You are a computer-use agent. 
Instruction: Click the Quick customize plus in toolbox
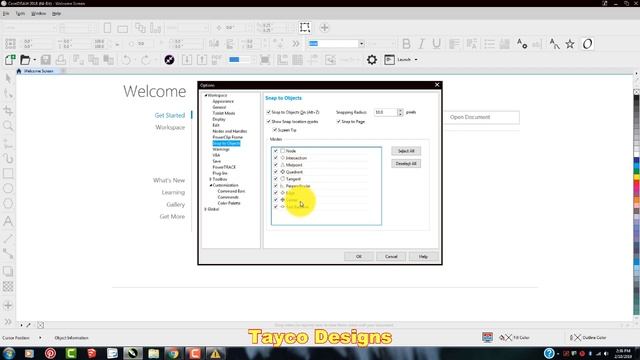(x=8, y=305)
